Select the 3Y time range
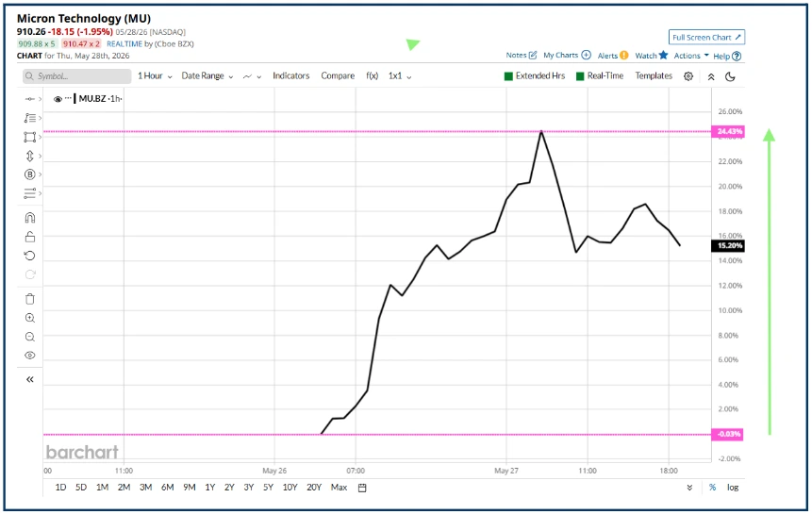The height and width of the screenshot is (514, 812). [x=249, y=488]
